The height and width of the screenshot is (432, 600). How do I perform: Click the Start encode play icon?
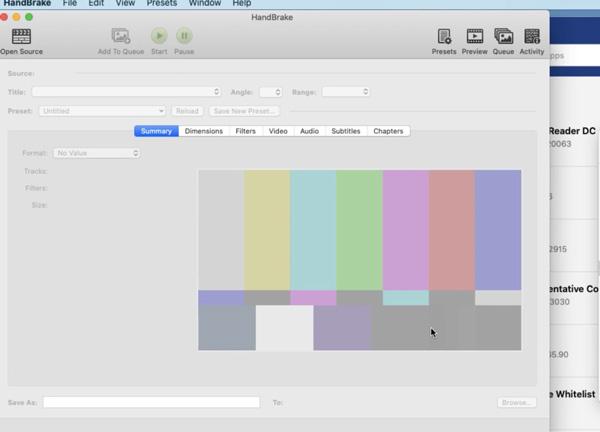point(159,36)
